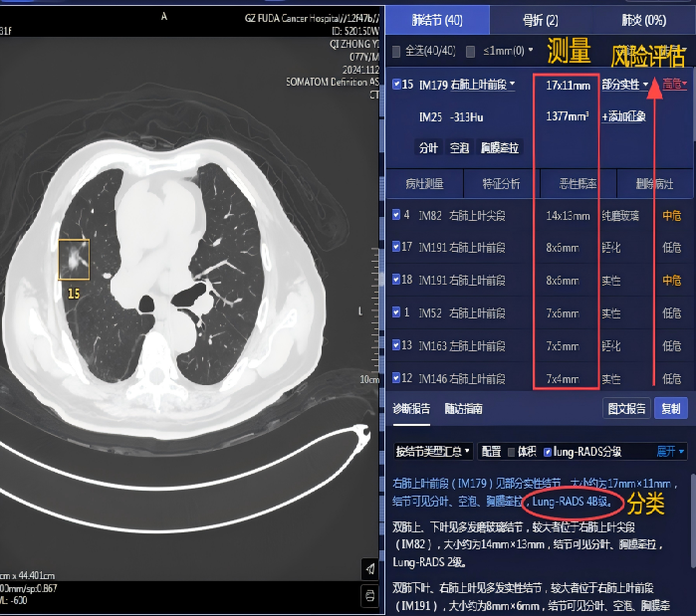Open the 部分实性 nodule type dropdown
Image resolution: width=696 pixels, height=616 pixels.
point(625,85)
